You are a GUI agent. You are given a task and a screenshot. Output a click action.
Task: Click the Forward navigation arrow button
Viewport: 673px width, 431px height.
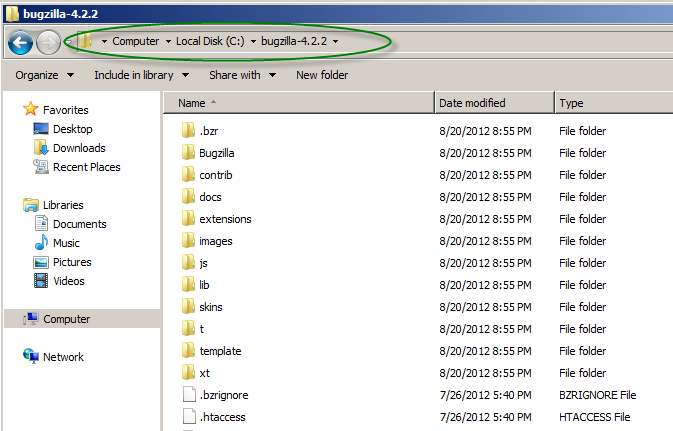point(48,42)
